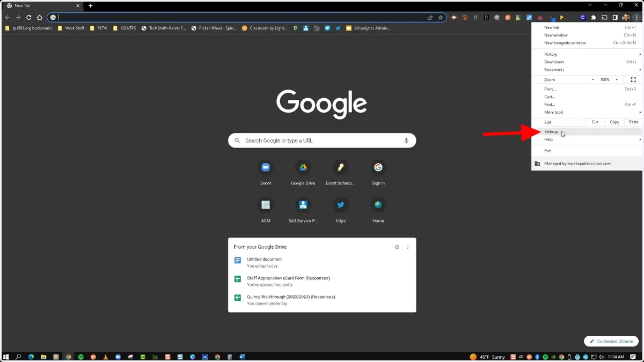
Task: Click the three-dot Chrome menu button
Action: tap(636, 18)
